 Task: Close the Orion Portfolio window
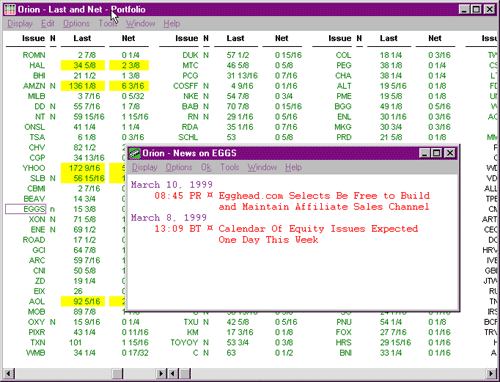point(490,9)
